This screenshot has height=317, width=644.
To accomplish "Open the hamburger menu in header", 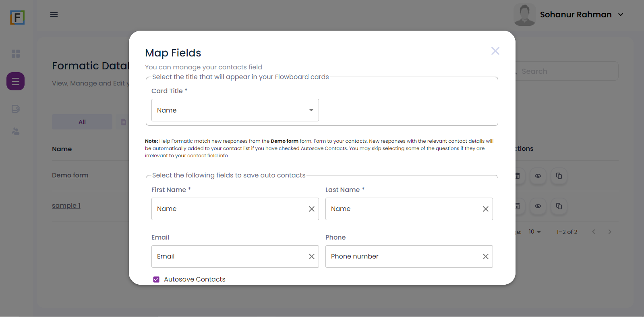I will pos(54,15).
